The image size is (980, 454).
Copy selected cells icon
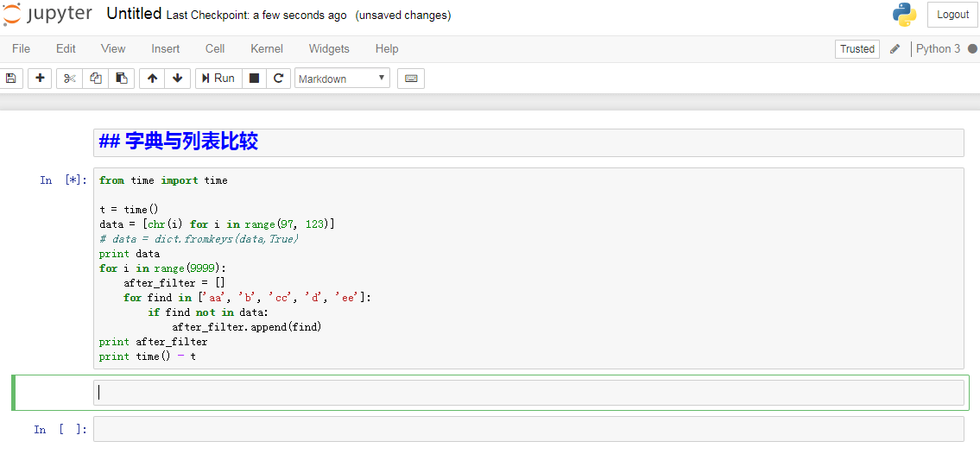96,79
